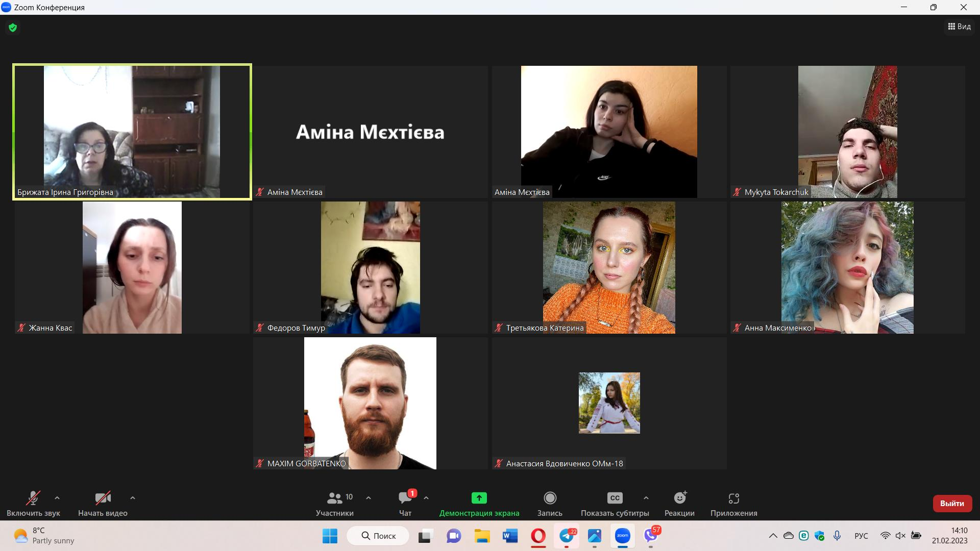Open Opera browser from taskbar

click(x=538, y=536)
